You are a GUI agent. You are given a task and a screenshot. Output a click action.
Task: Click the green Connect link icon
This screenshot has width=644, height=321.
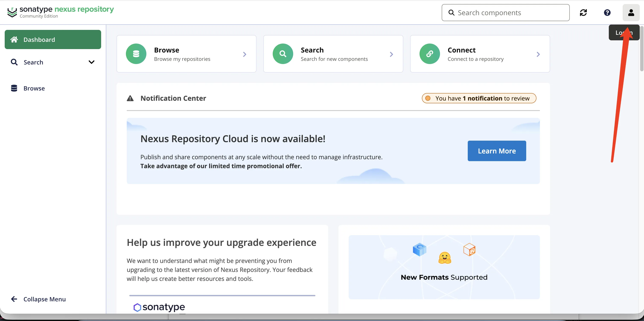click(430, 54)
